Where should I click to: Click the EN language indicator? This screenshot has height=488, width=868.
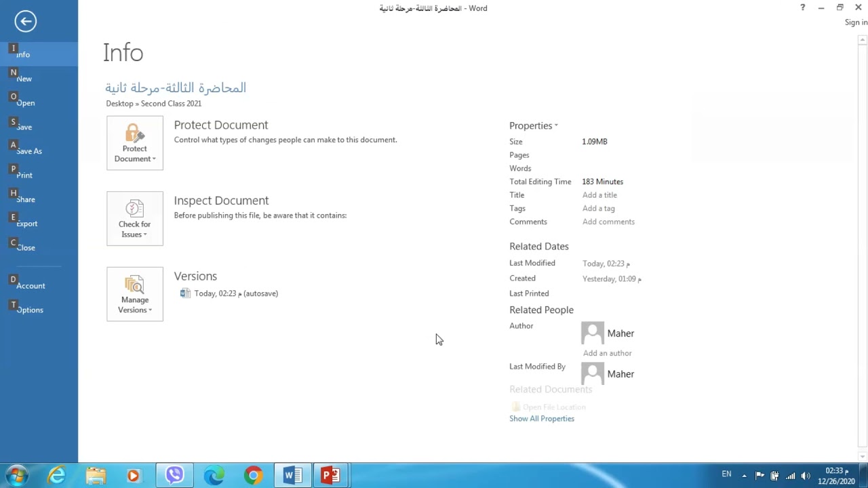click(726, 474)
